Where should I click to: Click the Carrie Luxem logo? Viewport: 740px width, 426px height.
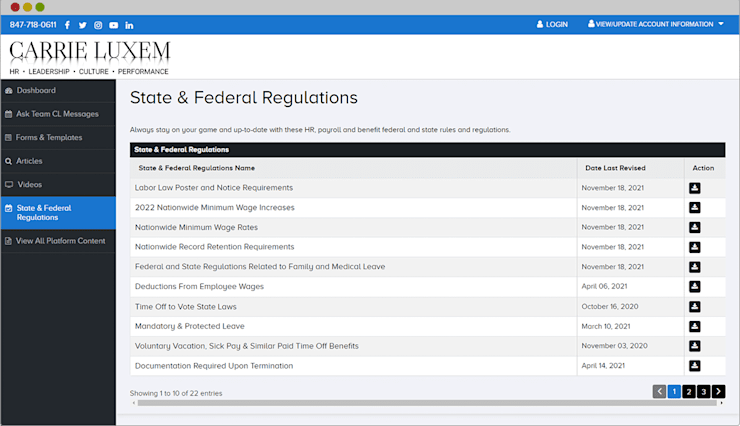point(90,58)
